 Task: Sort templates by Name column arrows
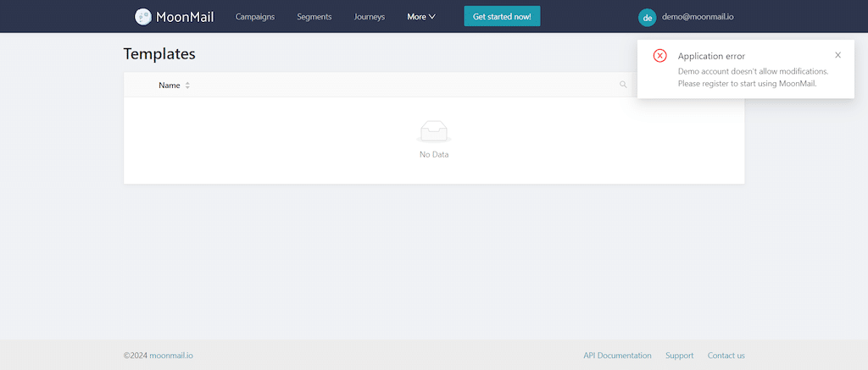[187, 85]
